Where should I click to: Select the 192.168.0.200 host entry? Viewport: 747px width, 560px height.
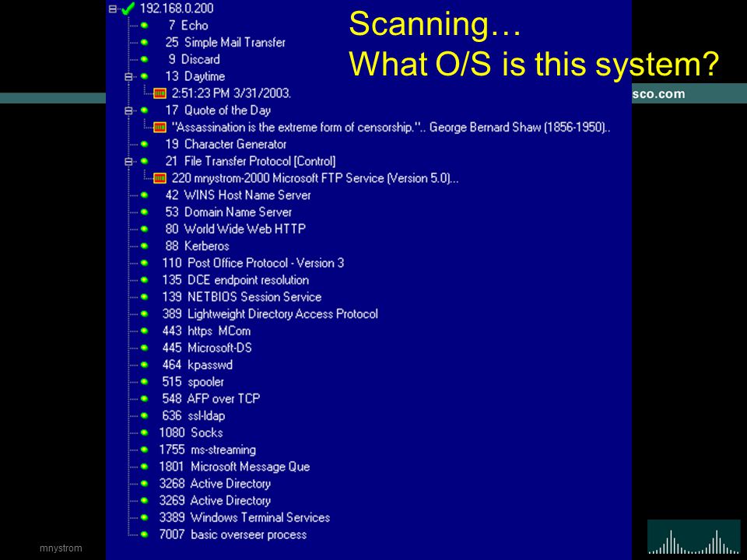177,9
